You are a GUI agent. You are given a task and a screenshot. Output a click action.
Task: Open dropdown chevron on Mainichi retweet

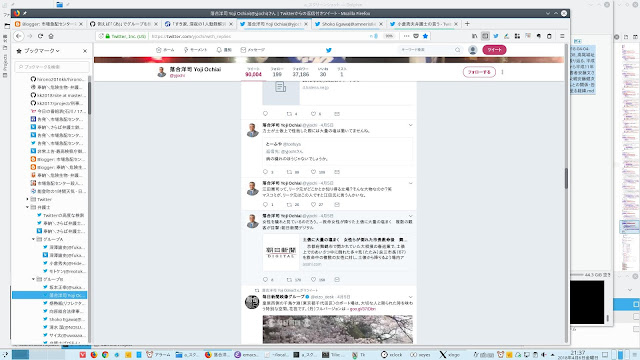click(x=410, y=297)
